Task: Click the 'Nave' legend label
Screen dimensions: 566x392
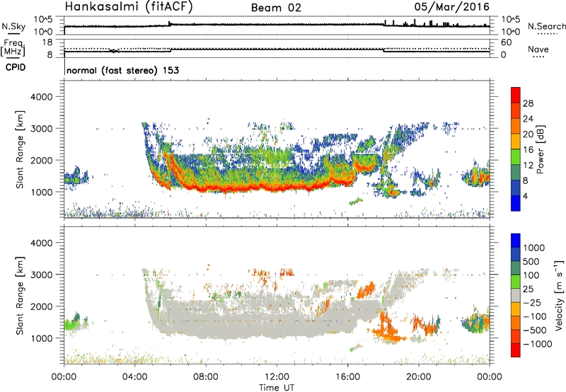Action: (x=538, y=50)
